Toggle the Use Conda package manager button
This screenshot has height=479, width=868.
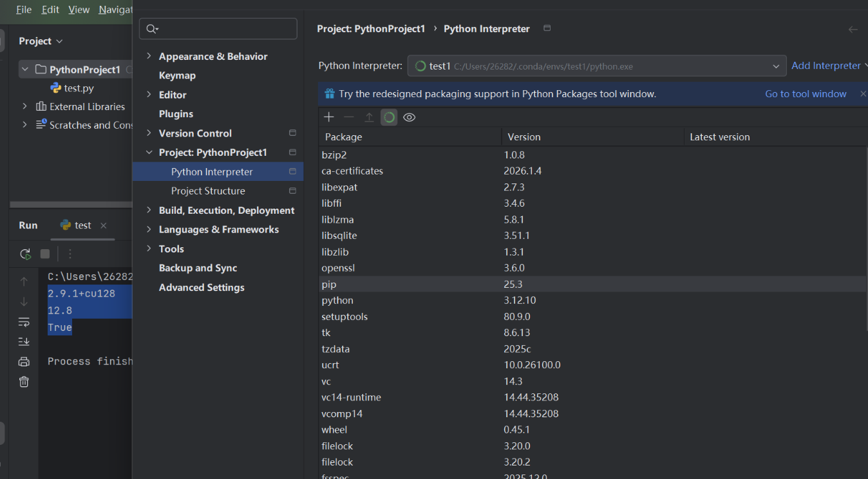tap(389, 117)
